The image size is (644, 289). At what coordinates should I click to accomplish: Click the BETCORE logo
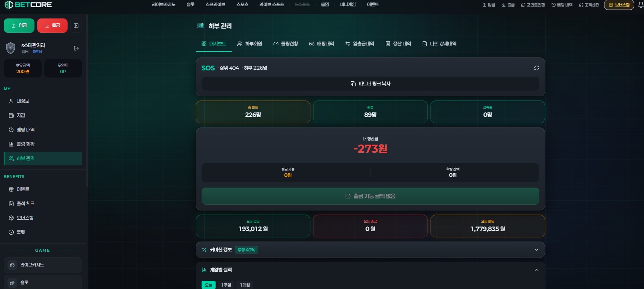[x=28, y=5]
